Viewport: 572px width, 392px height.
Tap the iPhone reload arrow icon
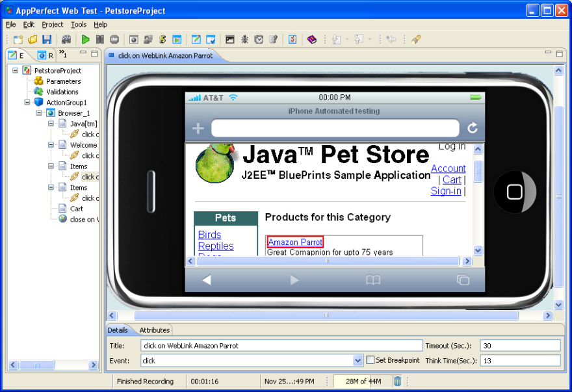[473, 128]
